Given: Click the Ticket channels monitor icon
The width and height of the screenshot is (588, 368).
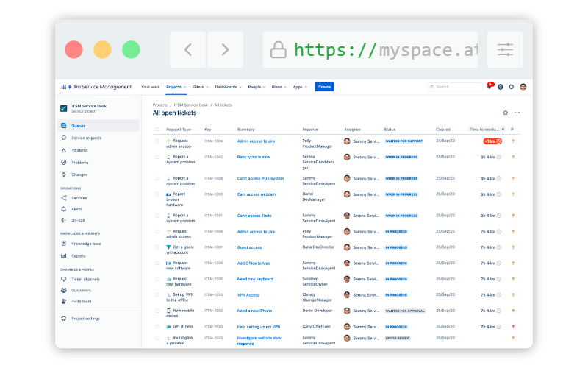Looking at the screenshot, I should click(64, 279).
